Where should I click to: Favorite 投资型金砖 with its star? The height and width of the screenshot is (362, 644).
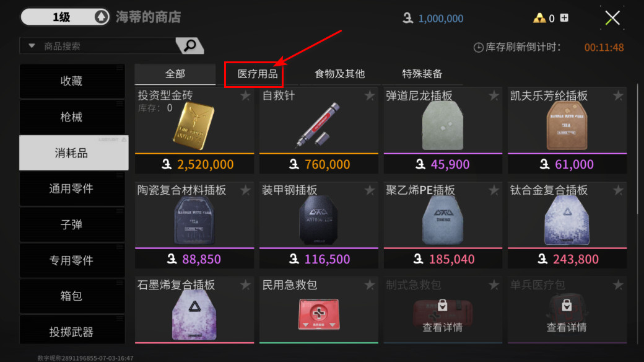tap(246, 96)
